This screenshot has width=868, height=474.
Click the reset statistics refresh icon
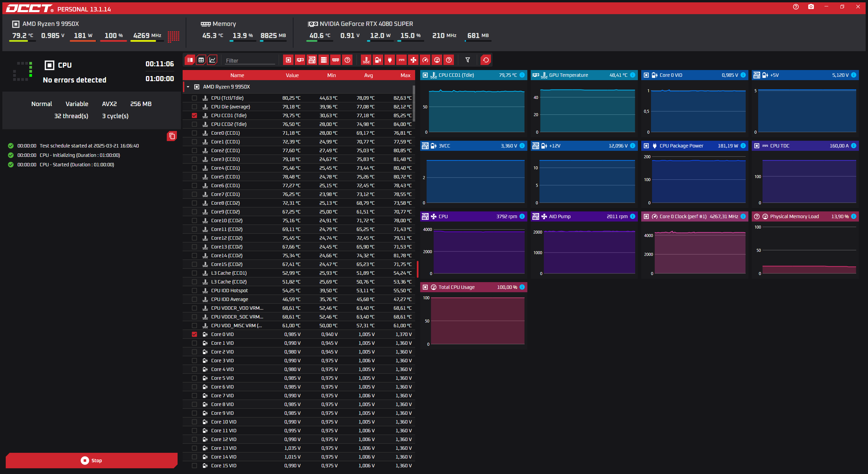[486, 60]
